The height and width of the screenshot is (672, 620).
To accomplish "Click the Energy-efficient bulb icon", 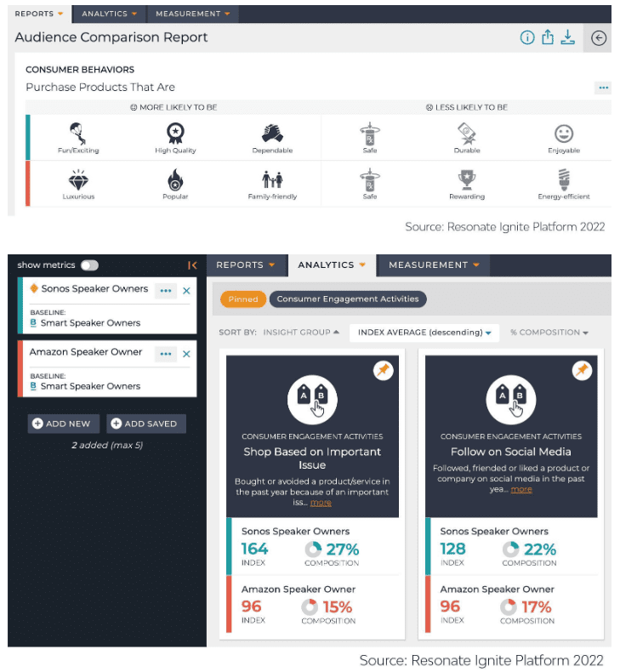I will 564,179.
